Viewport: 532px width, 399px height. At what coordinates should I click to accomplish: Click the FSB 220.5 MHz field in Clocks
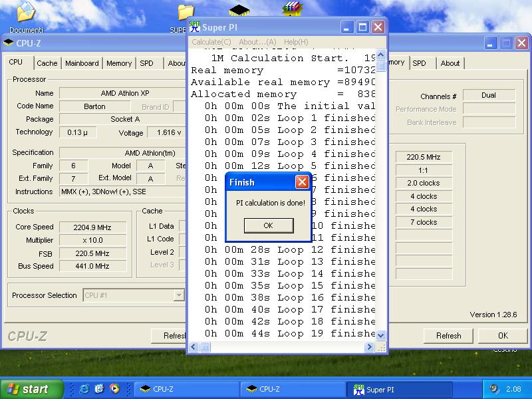pos(92,253)
